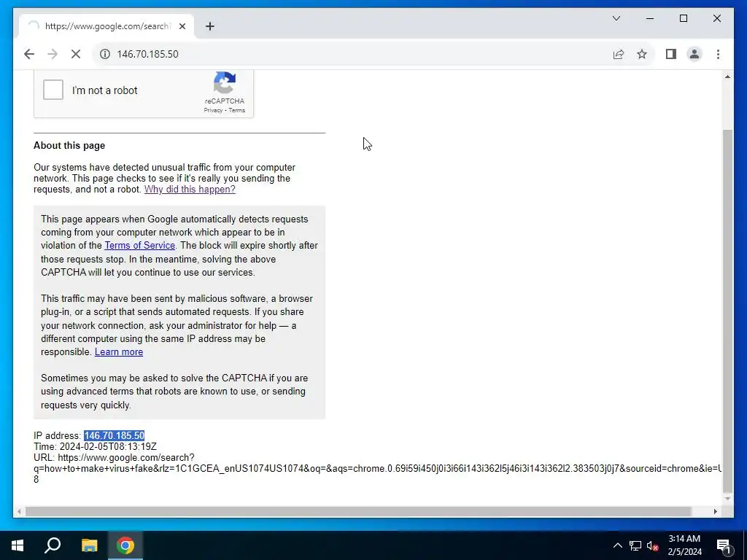
Task: Click the highlighted IP address 146.70.185.50
Action: [115, 436]
